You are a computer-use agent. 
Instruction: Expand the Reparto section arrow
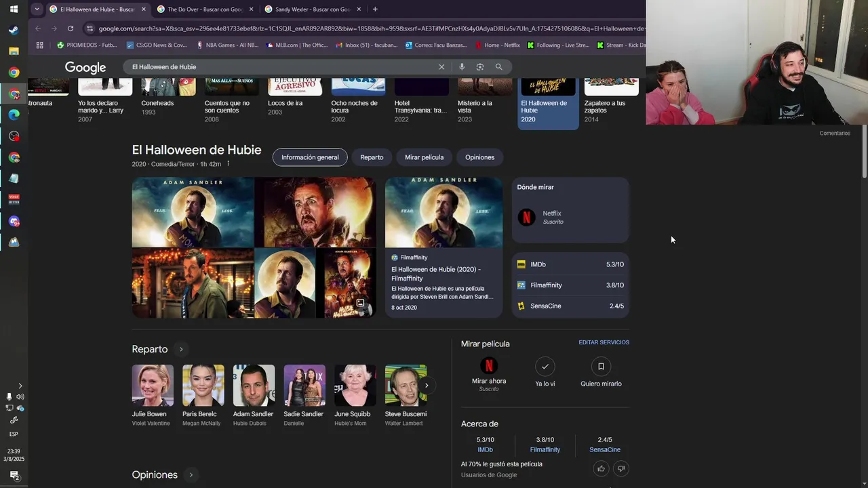[181, 349]
